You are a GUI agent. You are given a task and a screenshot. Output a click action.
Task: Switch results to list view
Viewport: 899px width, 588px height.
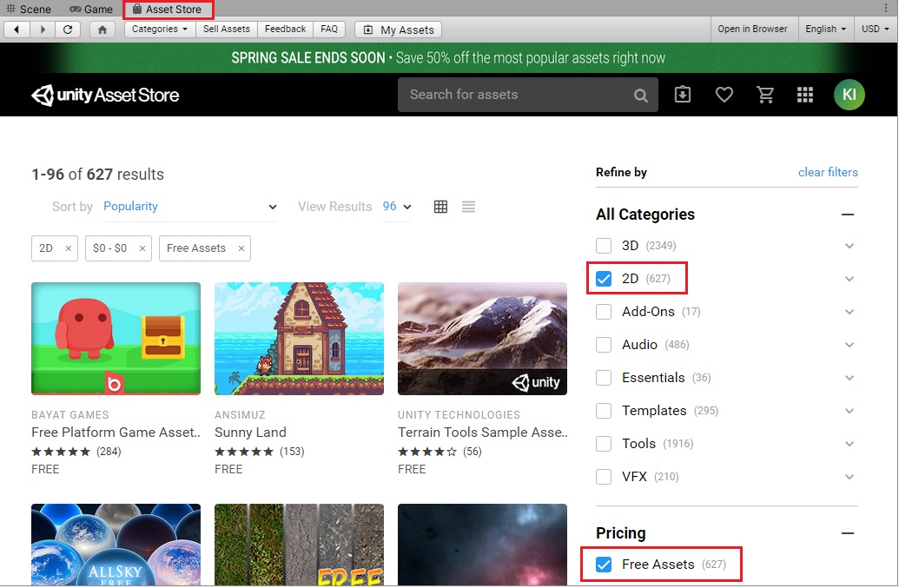468,207
